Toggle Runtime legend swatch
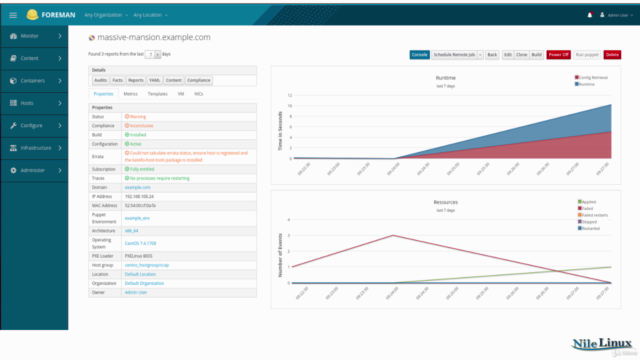Screen dimensions: 640x360 (577, 84)
